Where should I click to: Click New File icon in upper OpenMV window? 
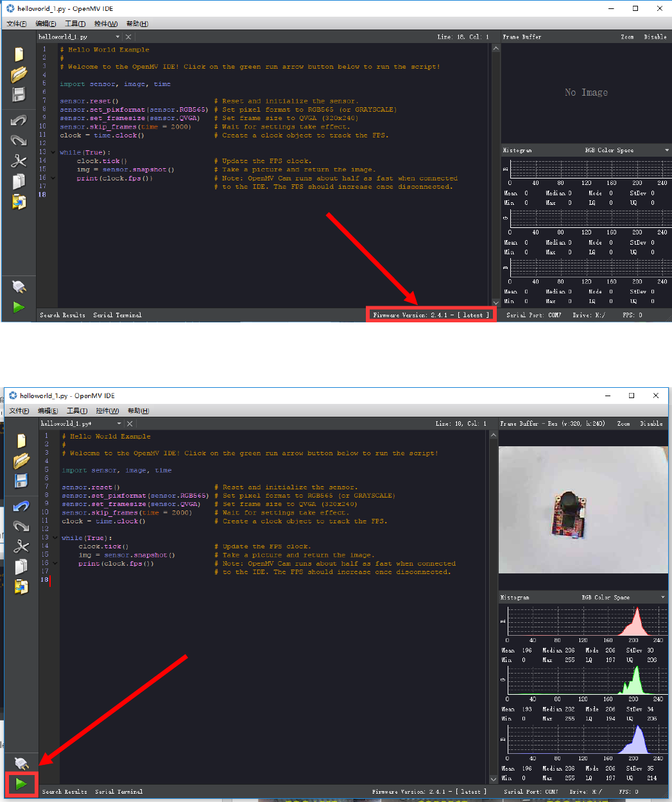click(x=19, y=55)
